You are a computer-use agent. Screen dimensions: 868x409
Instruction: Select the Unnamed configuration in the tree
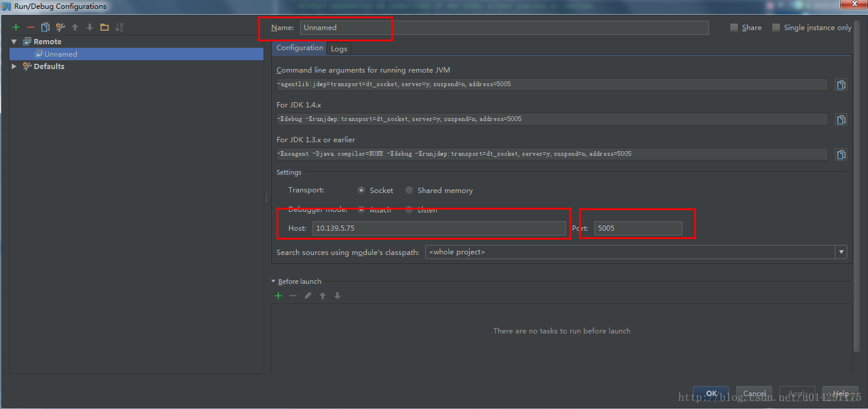[136, 54]
